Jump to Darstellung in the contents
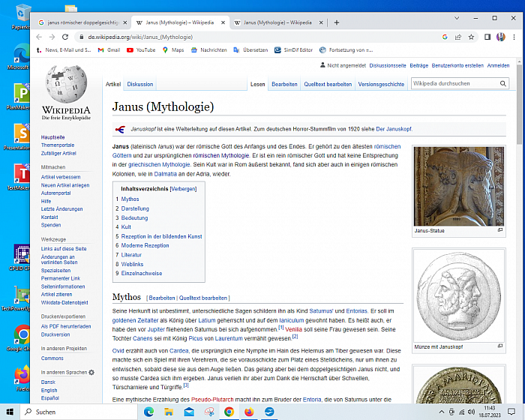525x420 pixels. click(x=135, y=208)
